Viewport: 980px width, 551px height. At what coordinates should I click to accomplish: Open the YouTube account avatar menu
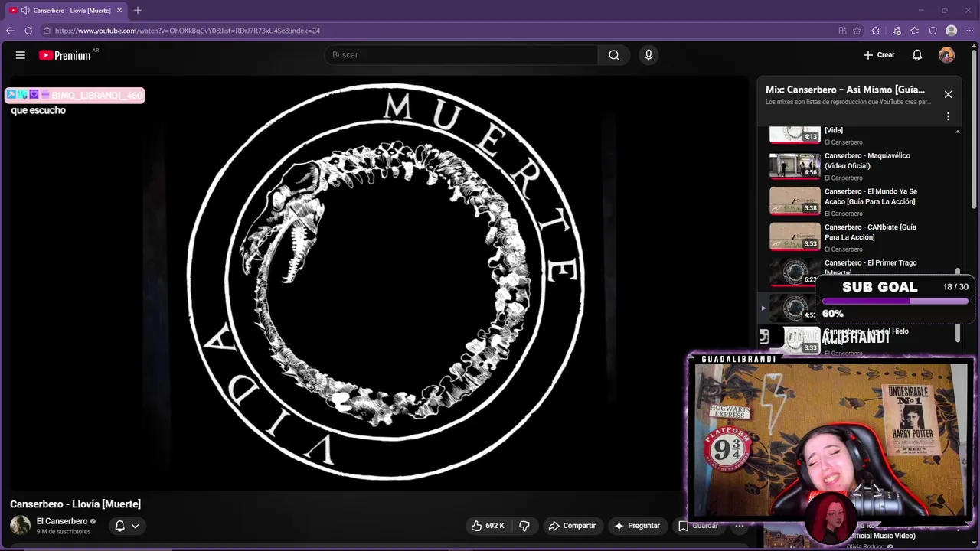[x=947, y=55]
